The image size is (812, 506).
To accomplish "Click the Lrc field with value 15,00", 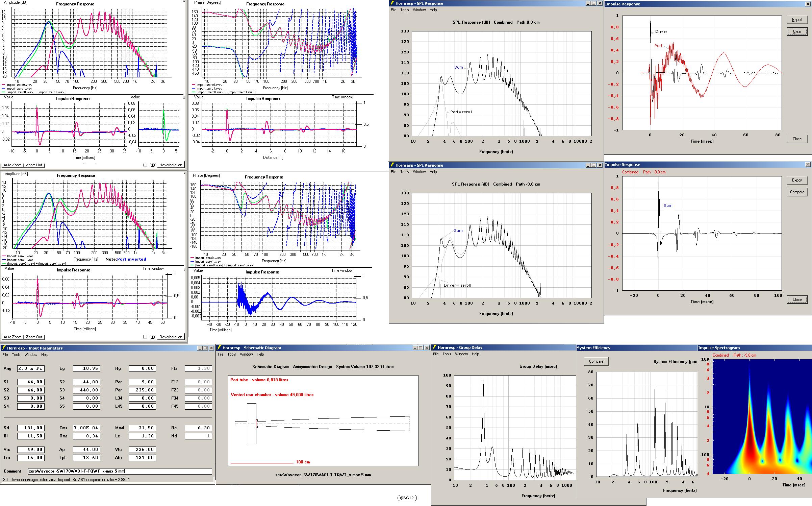I will (31, 458).
